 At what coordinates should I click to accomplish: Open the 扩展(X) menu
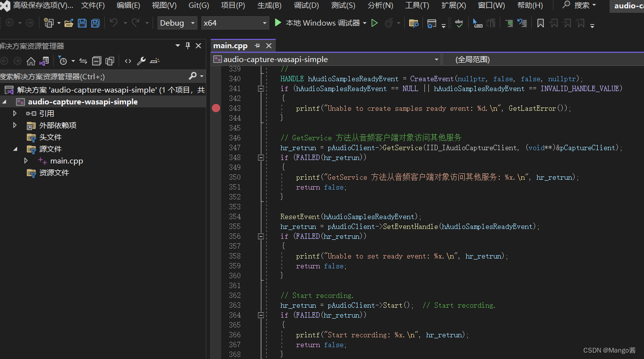(x=453, y=5)
